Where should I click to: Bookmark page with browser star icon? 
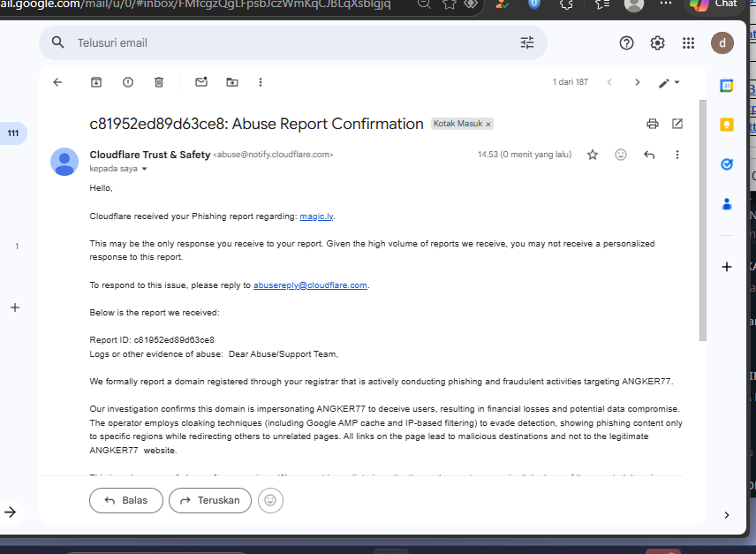(x=450, y=4)
